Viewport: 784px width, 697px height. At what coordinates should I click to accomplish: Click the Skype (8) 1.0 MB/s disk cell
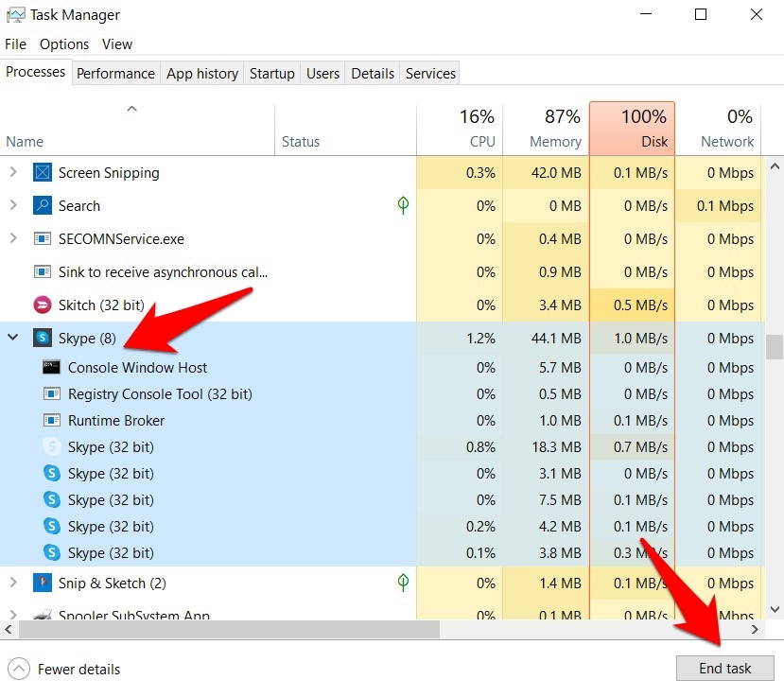click(632, 338)
